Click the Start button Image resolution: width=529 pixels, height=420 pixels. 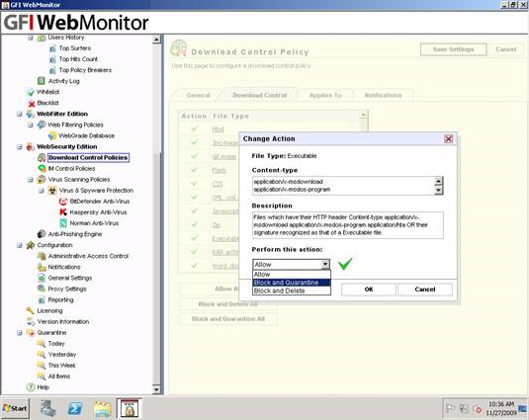[x=15, y=408]
